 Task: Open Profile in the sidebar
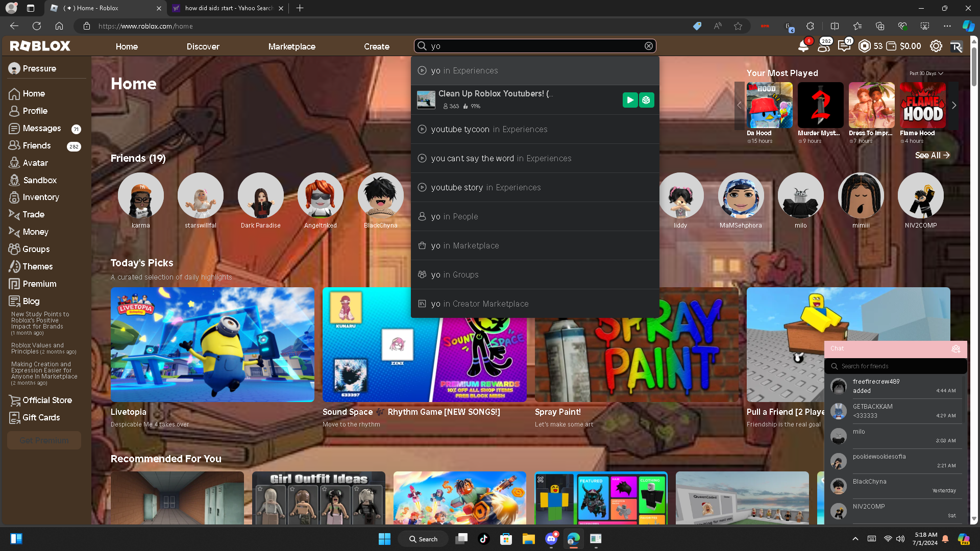[x=28, y=111]
